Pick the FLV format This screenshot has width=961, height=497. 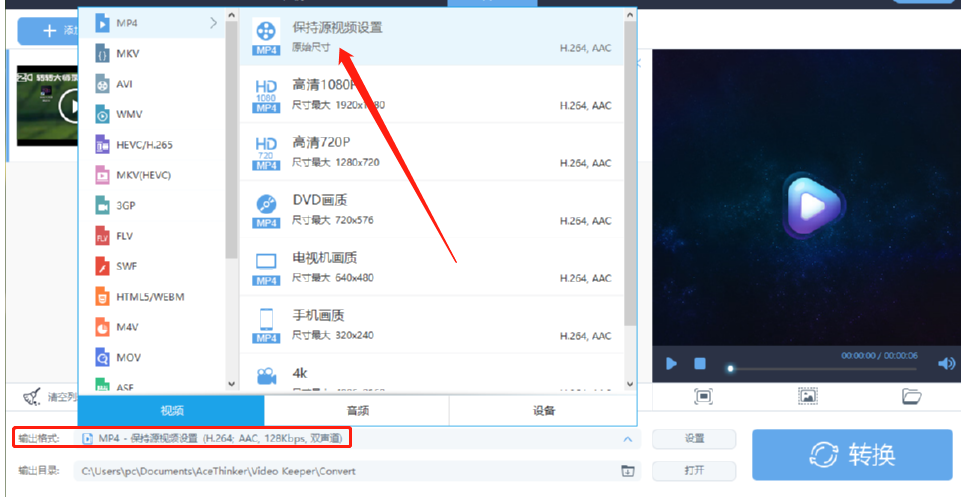pyautogui.click(x=151, y=236)
